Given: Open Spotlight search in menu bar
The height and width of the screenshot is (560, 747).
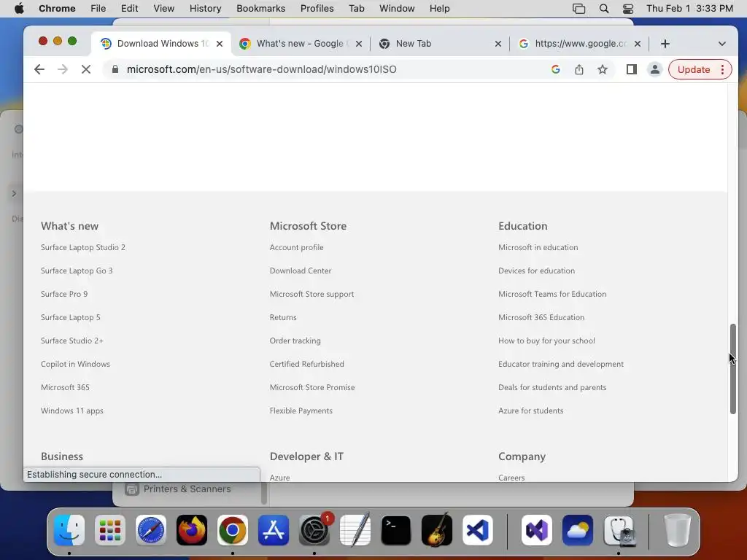Looking at the screenshot, I should (604, 9).
